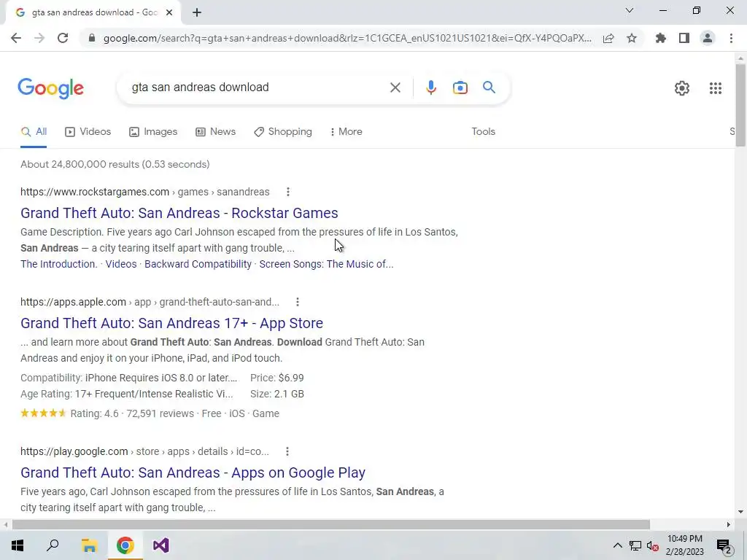Viewport: 747px width, 560px height.
Task: Start voice search with the microphone
Action: pos(430,87)
